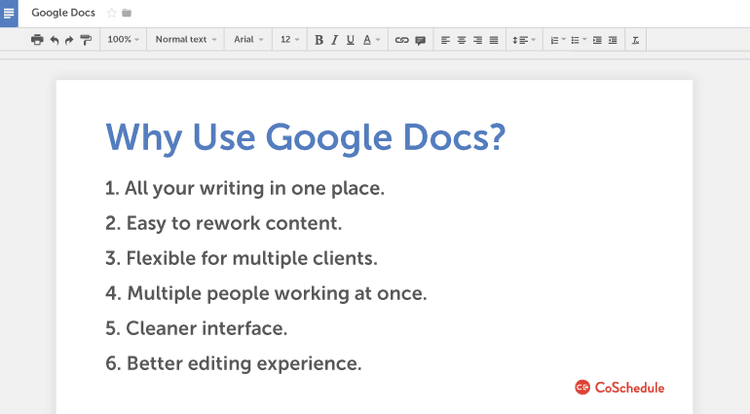Open the font size 12 dropdown
The height and width of the screenshot is (414, 750).
pyautogui.click(x=289, y=40)
